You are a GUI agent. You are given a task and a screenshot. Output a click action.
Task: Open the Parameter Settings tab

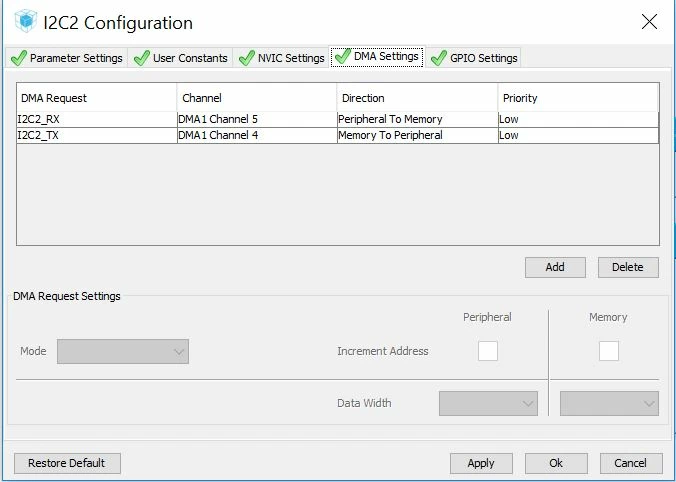click(x=66, y=58)
